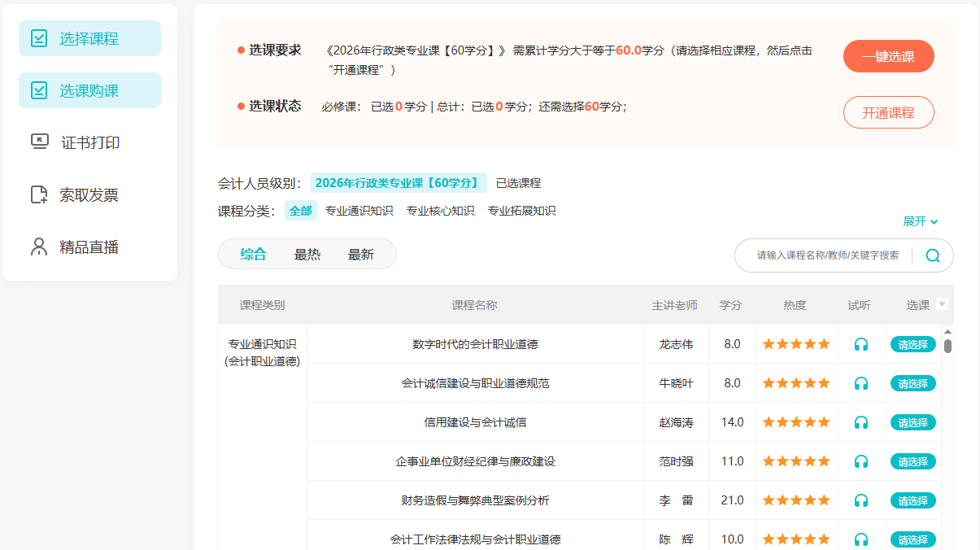Screen dimensions: 980x550
Task: Play audio preview for 财务造假与舞弊典型案例分析
Action: 861,500
